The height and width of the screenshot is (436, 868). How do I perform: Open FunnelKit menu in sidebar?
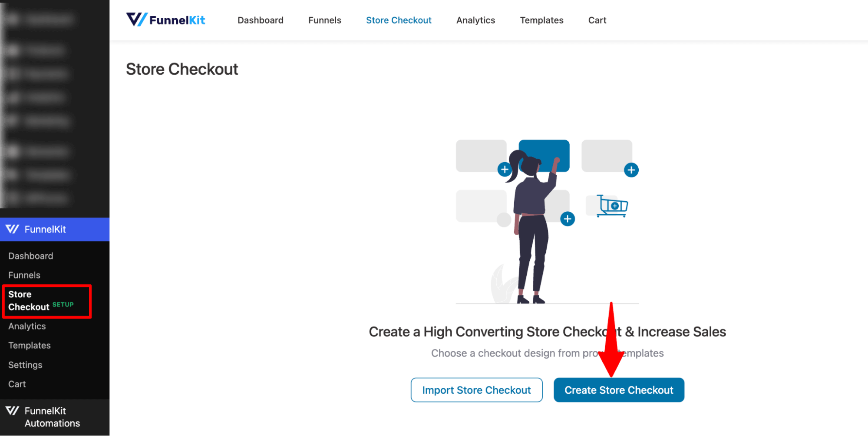(x=55, y=229)
